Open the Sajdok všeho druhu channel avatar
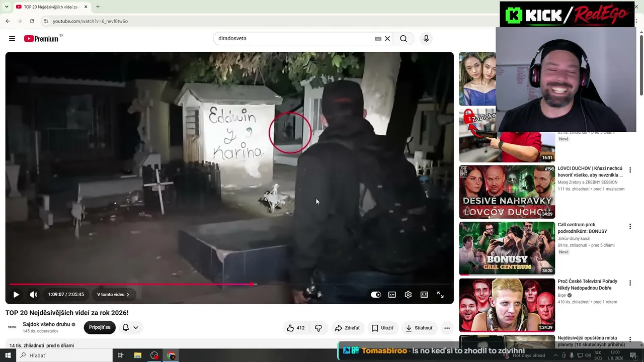 12,327
